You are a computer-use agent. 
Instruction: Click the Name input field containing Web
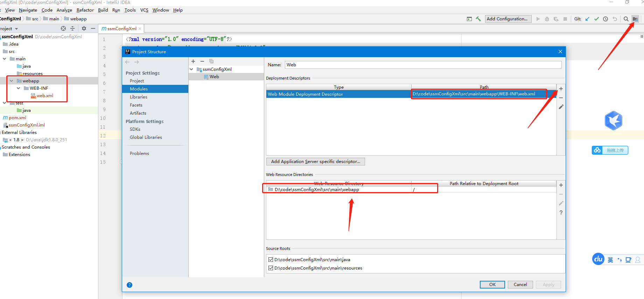[423, 65]
